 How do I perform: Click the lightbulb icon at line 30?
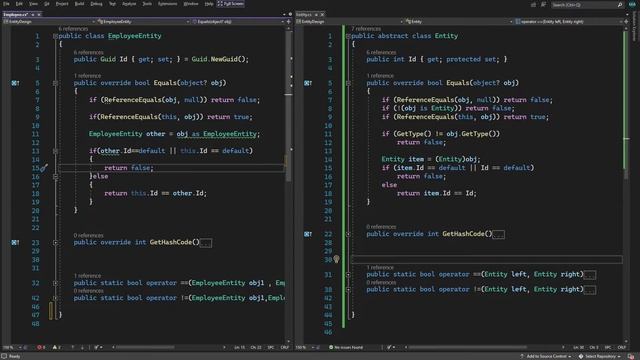(336, 259)
